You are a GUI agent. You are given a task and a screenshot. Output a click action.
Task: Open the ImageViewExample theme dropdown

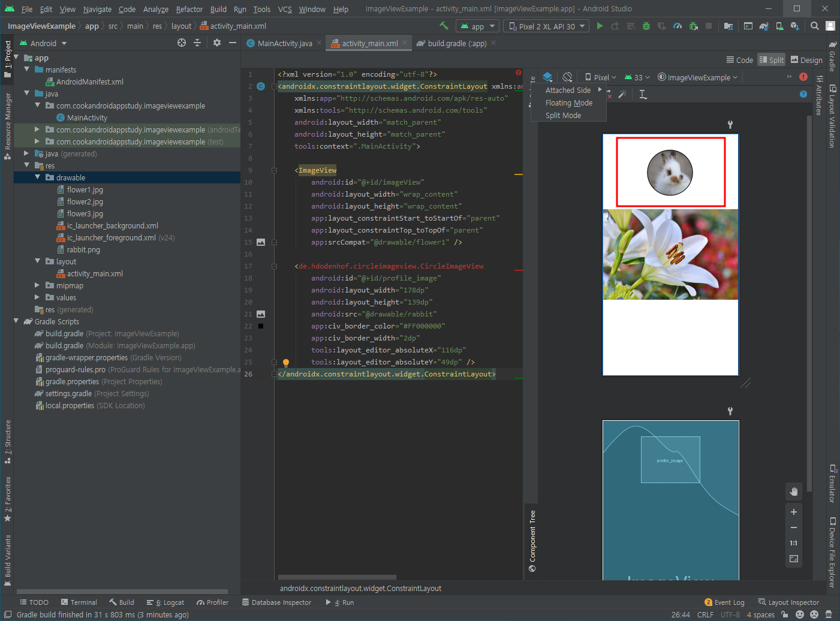(697, 77)
